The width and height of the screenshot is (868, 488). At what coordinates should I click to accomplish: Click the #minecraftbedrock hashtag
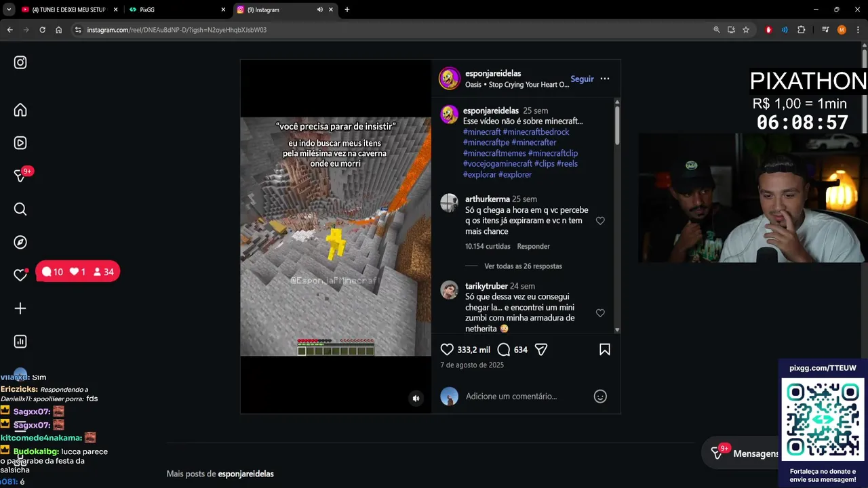click(x=536, y=132)
